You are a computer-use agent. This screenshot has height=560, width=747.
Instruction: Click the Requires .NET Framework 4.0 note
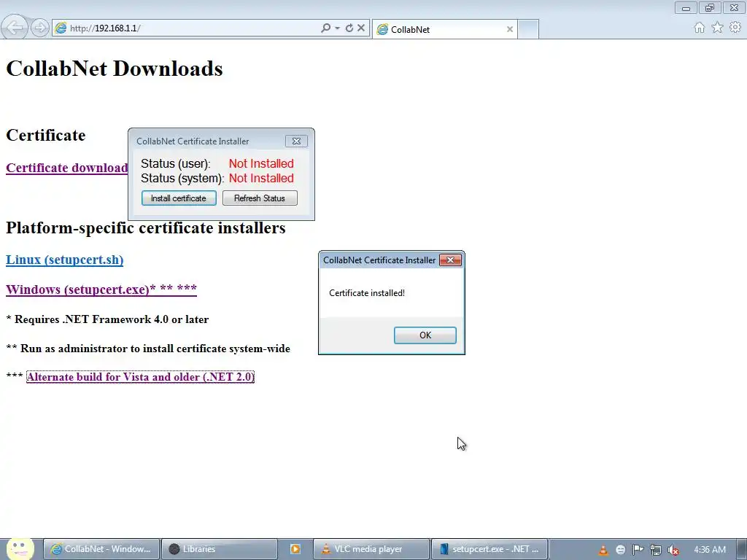[107, 319]
